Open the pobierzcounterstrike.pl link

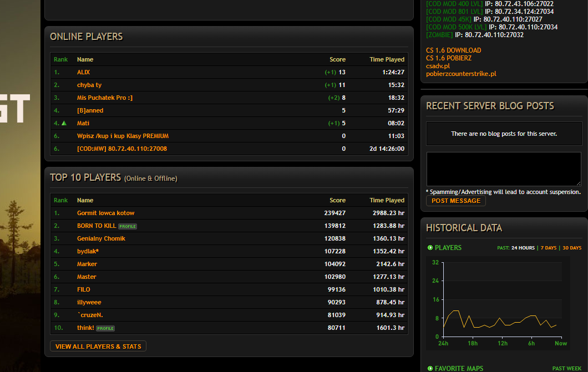(461, 74)
